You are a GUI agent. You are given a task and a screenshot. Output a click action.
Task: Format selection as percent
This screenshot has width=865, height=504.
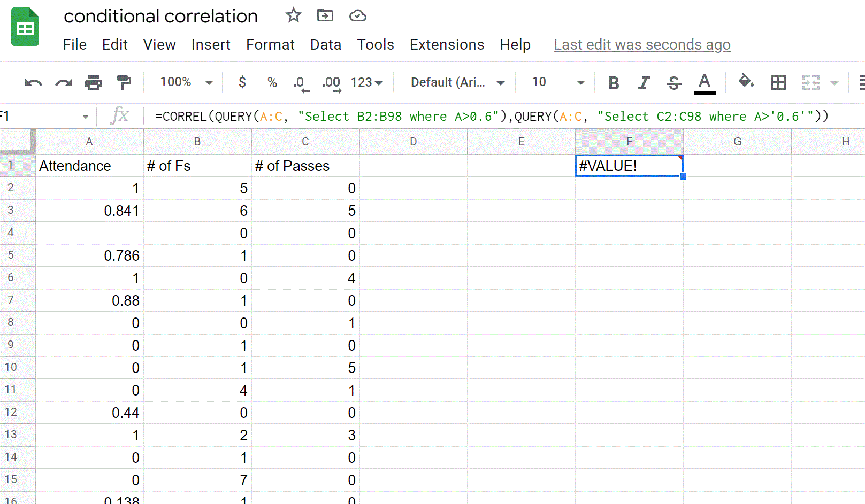click(272, 82)
